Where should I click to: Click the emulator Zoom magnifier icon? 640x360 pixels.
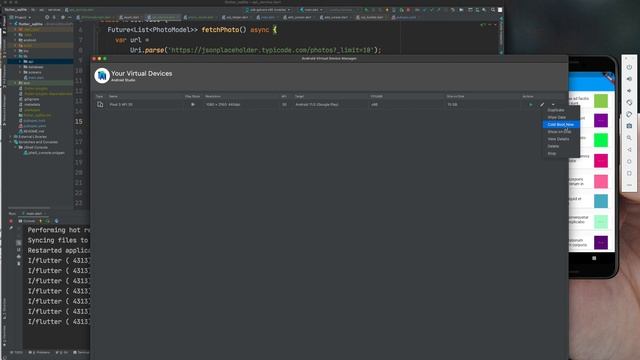pos(629,138)
